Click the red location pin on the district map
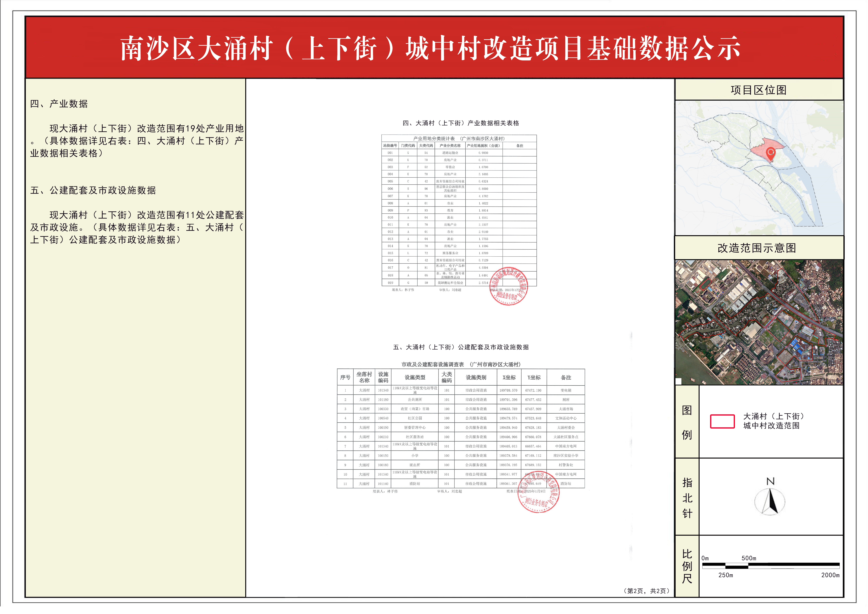 [x=770, y=154]
